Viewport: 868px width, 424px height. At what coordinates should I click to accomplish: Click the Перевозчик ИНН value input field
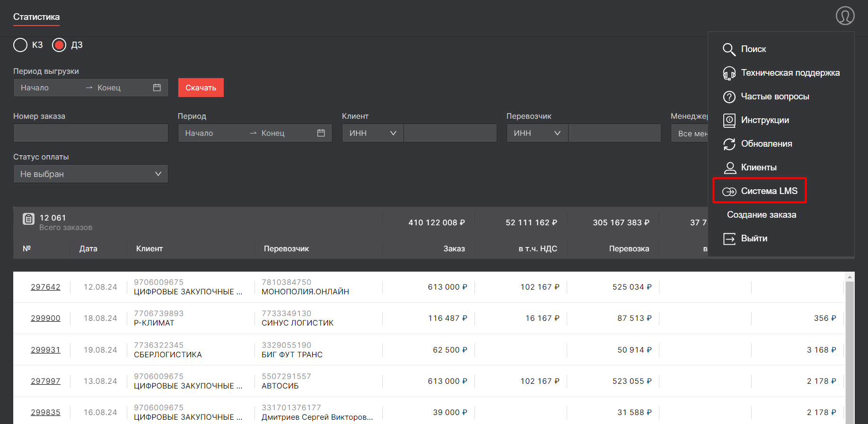point(614,133)
